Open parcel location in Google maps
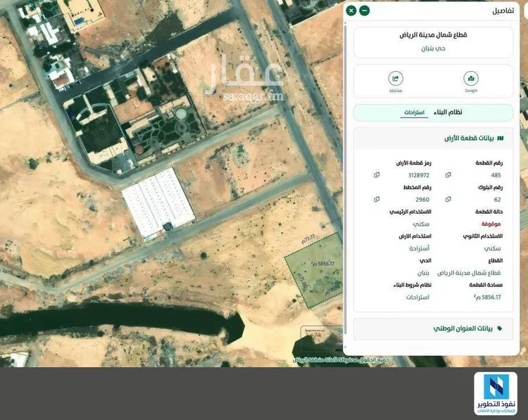The image size is (528, 420). 471,78
